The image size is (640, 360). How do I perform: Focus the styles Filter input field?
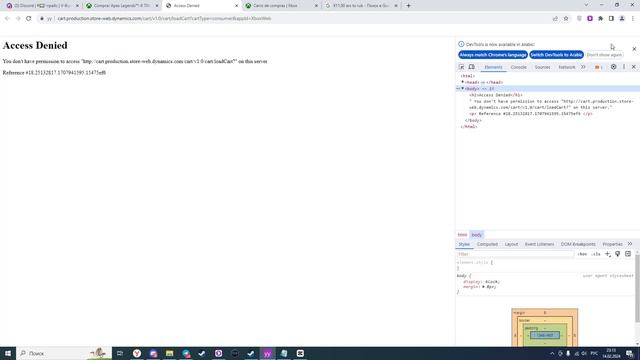point(515,254)
